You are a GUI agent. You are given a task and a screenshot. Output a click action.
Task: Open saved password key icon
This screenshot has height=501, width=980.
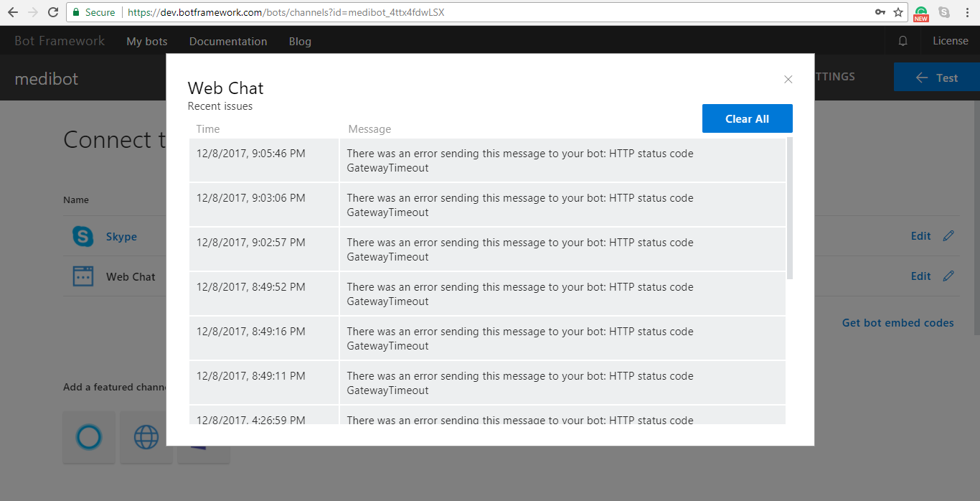[880, 12]
